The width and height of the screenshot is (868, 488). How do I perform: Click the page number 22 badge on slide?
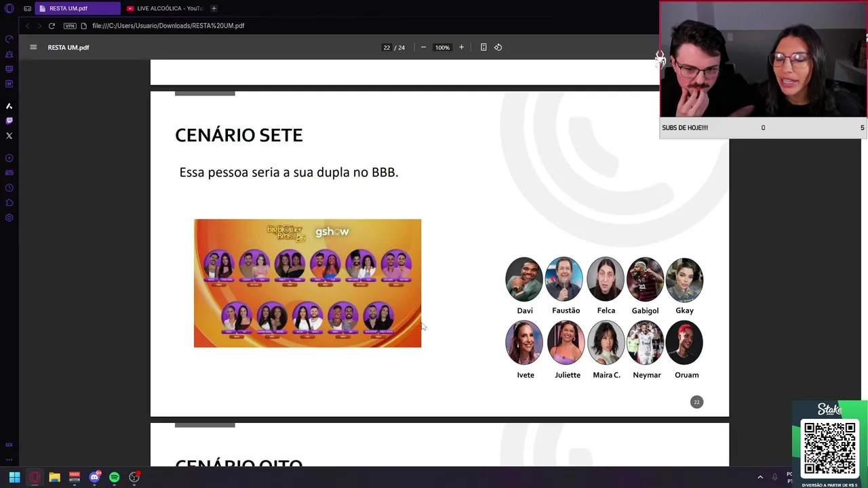click(696, 402)
